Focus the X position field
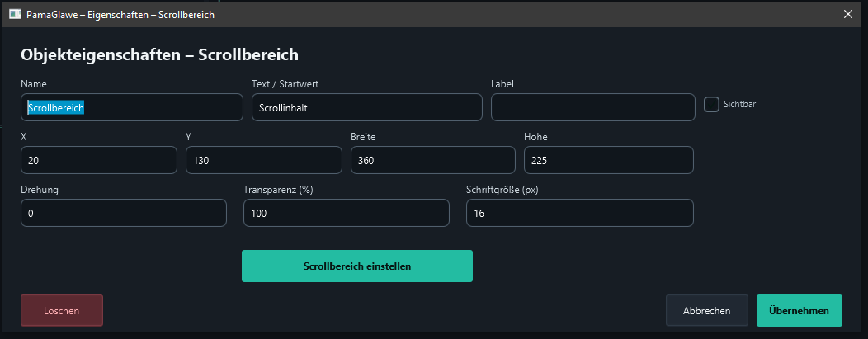 tap(99, 160)
